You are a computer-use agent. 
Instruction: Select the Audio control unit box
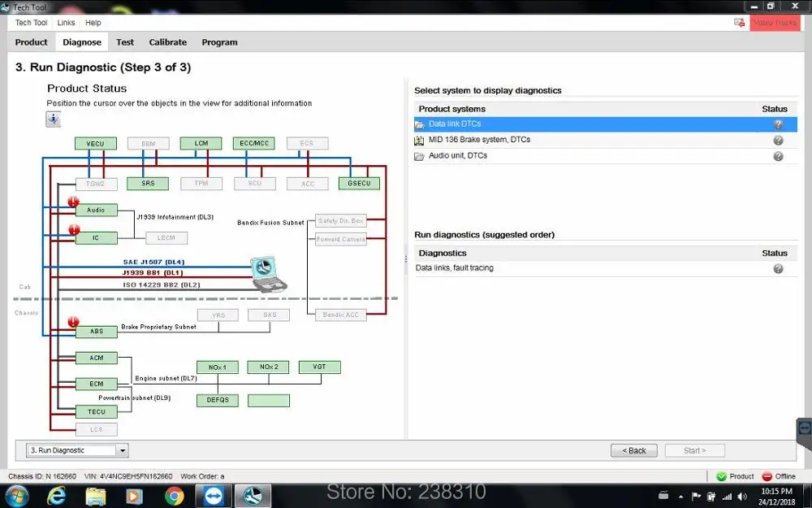point(97,211)
